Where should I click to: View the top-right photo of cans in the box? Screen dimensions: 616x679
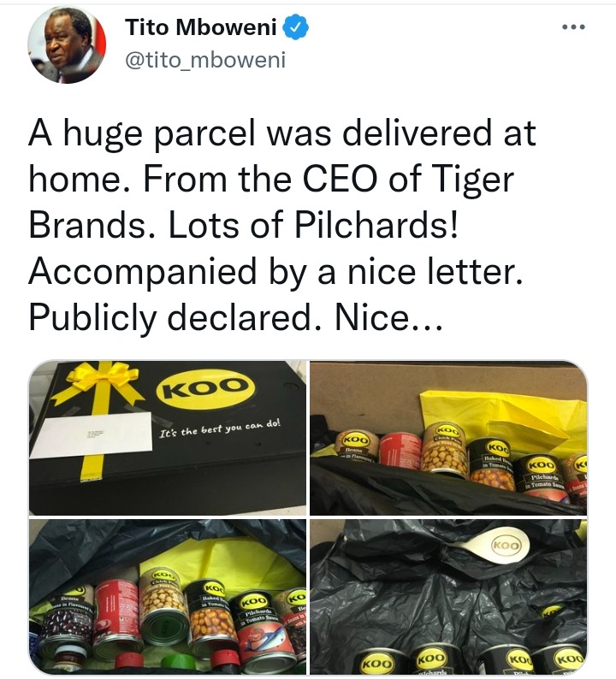tap(448, 438)
